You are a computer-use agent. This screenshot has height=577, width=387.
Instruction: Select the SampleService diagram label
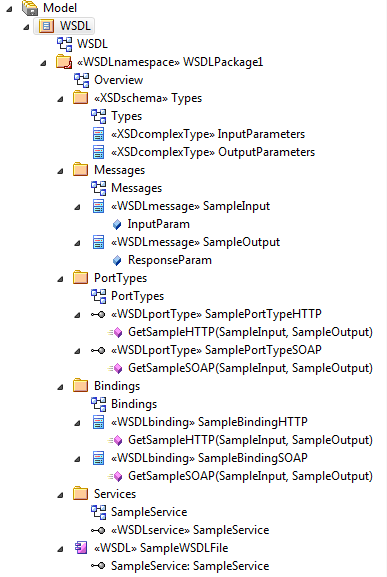(149, 512)
